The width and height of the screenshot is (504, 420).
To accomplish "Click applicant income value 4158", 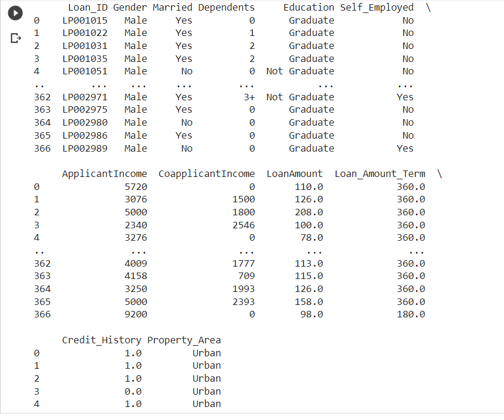I will (136, 276).
